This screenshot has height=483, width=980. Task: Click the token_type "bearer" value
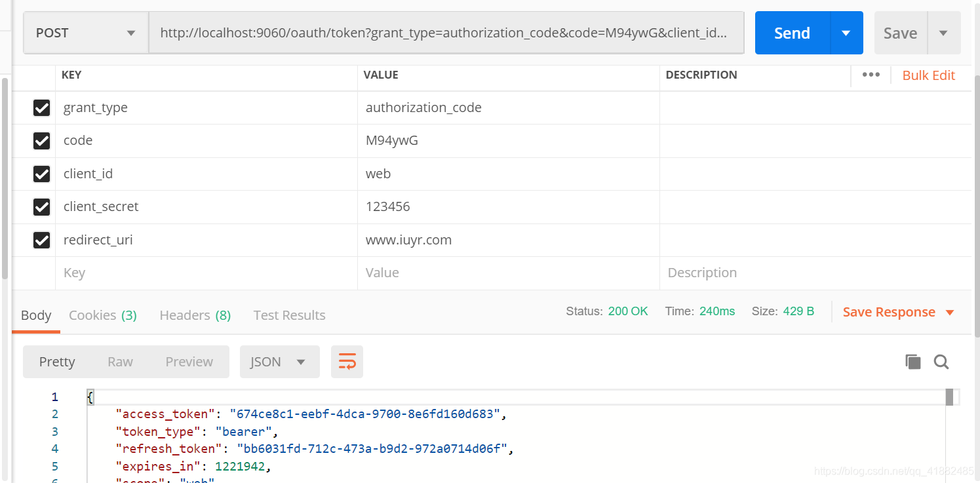coord(244,432)
